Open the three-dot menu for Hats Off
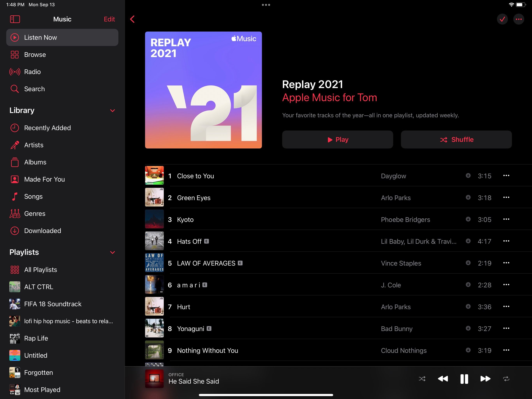This screenshot has height=399, width=532. (x=506, y=241)
